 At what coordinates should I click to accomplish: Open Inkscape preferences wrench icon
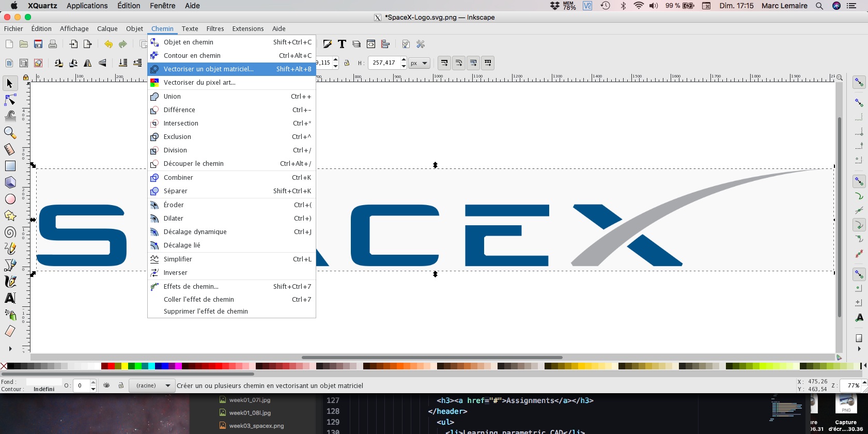[421, 44]
